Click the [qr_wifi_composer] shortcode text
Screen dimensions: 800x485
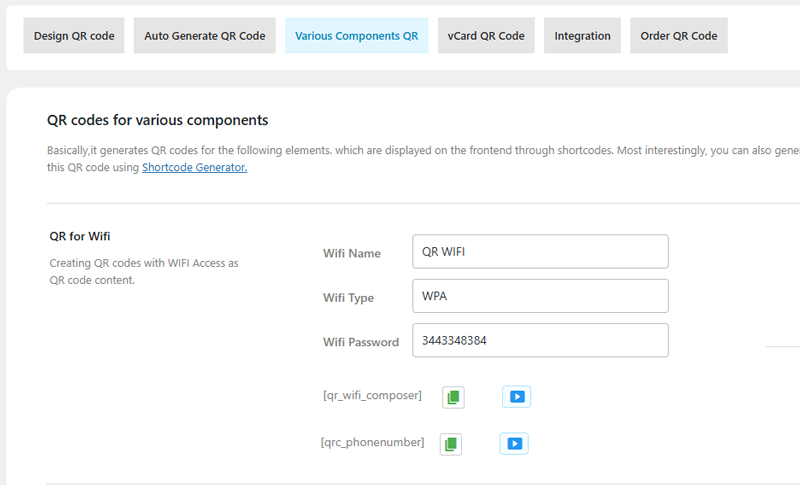pos(372,396)
